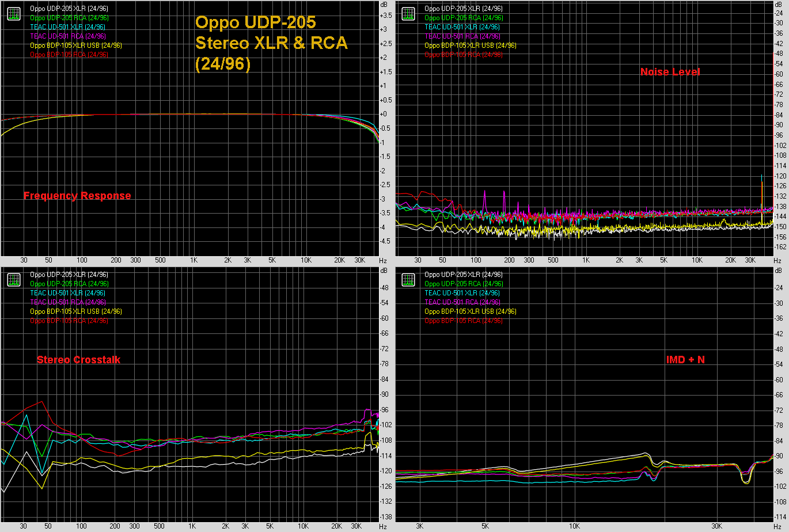This screenshot has width=789, height=532.
Task: Select TEAC UD-501 XLR legend in Noise Level chart
Action: pyautogui.click(x=462, y=27)
